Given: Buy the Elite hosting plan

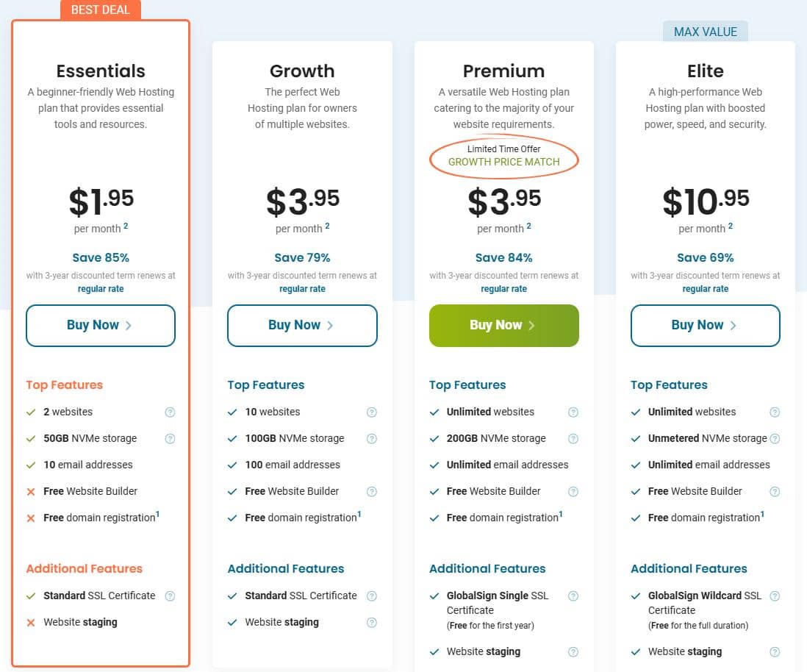Looking at the screenshot, I should tap(705, 325).
